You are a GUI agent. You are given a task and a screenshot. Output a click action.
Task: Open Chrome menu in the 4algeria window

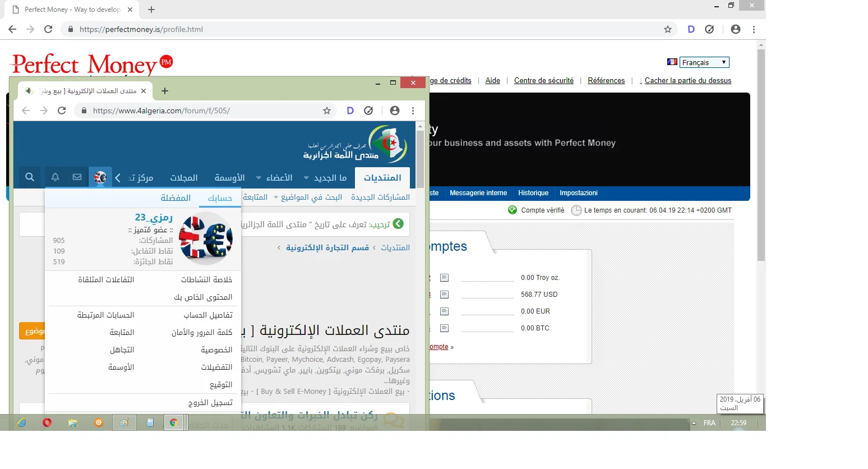point(413,111)
